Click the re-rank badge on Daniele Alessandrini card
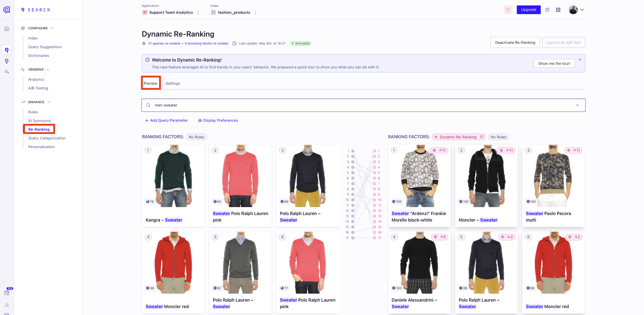This screenshot has height=315, width=644. click(439, 237)
